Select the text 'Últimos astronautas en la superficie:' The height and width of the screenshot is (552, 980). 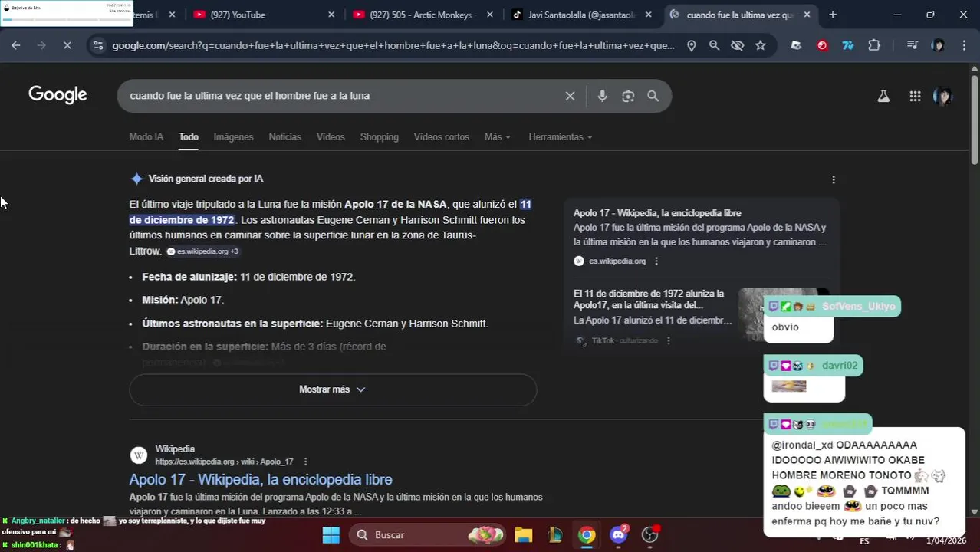[x=232, y=324]
